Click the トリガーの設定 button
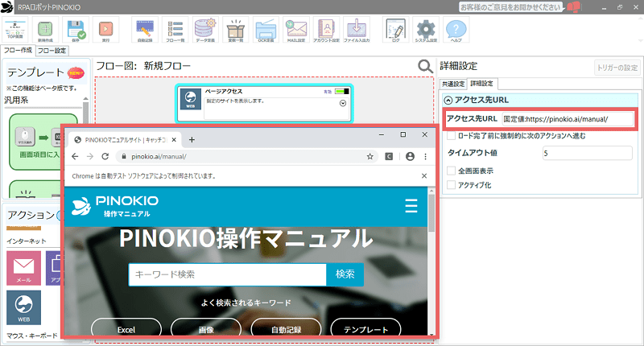The width and height of the screenshot is (644, 346). [617, 68]
